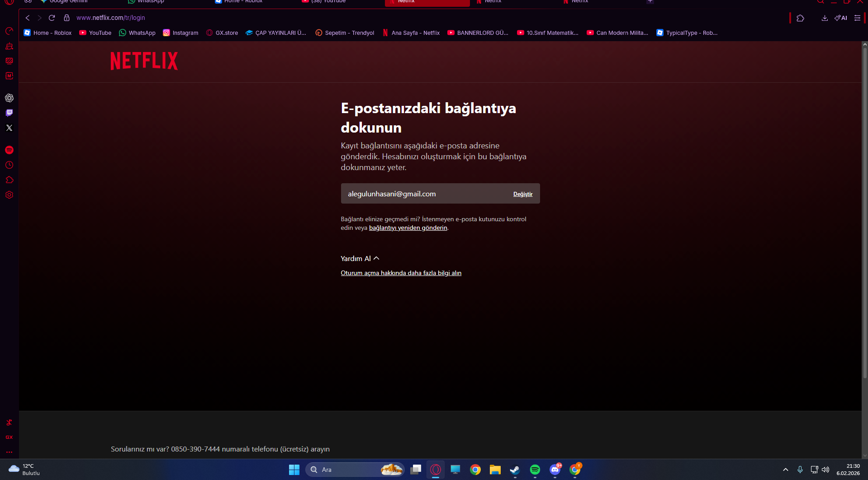Image resolution: width=868 pixels, height=480 pixels.
Task: Click the GX logo at sidebar bottom
Action: [x=9, y=437]
